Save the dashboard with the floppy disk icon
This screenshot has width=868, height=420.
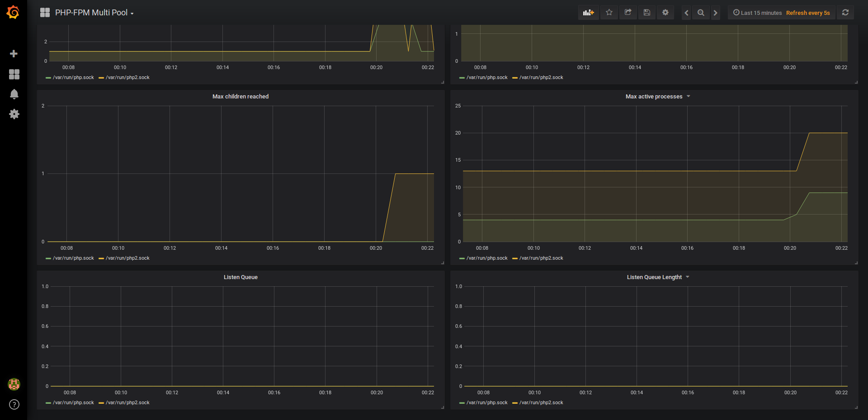pos(647,13)
